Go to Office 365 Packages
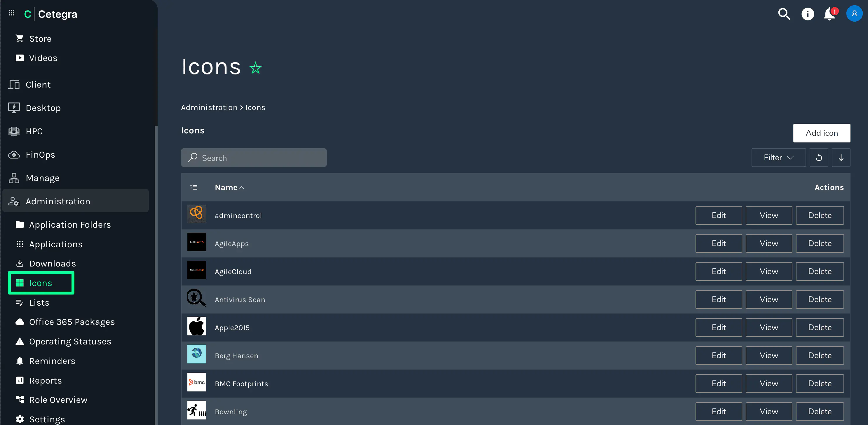This screenshot has height=425, width=868. 72,322
